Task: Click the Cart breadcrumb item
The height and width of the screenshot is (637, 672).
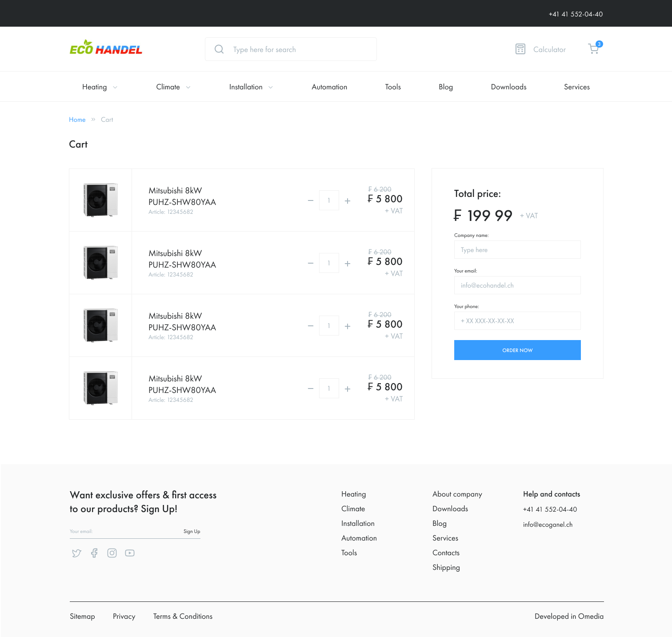Action: click(x=107, y=120)
